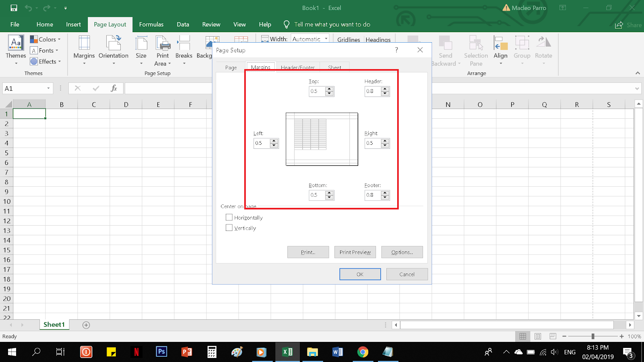The image size is (644, 362).
Task: Click the OK button to apply margins
Action: [x=360, y=274]
